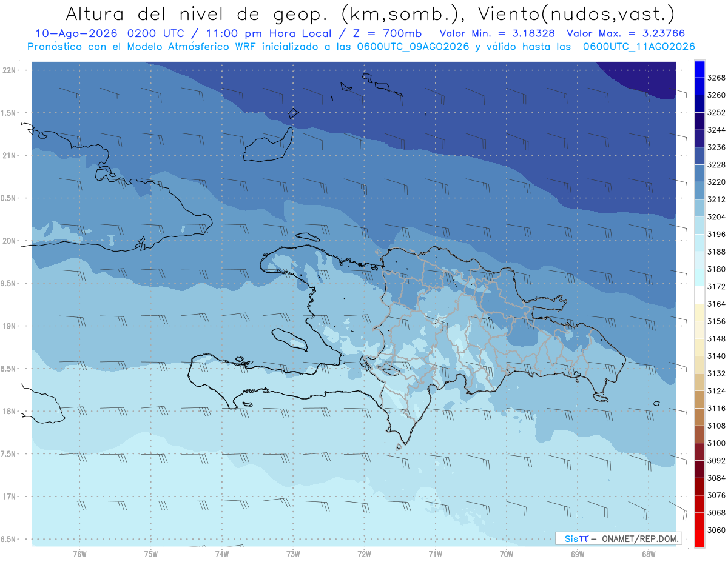
Task: Click the '21N' latitude label
Action: [x=10, y=156]
